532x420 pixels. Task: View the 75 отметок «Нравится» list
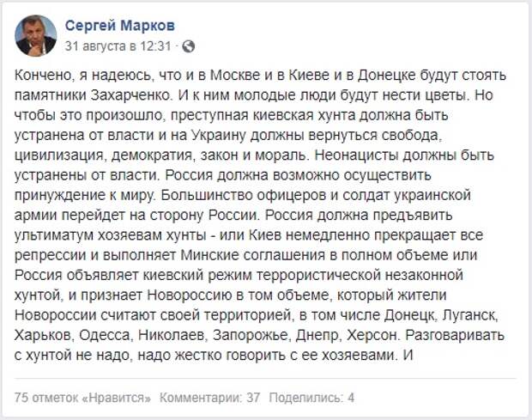(x=82, y=398)
